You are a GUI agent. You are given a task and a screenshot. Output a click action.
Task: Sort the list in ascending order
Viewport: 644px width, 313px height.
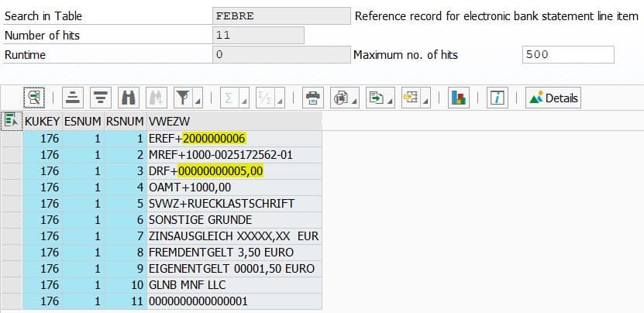coord(73,98)
